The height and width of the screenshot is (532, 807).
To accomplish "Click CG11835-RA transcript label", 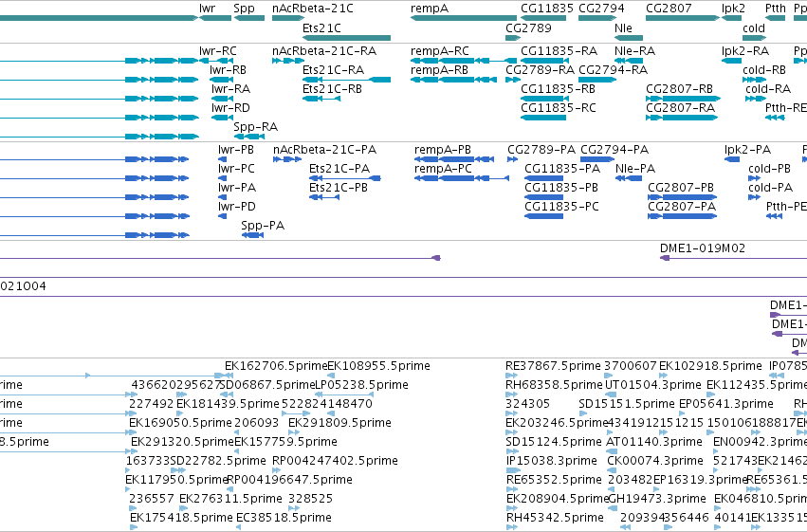I will (559, 50).
